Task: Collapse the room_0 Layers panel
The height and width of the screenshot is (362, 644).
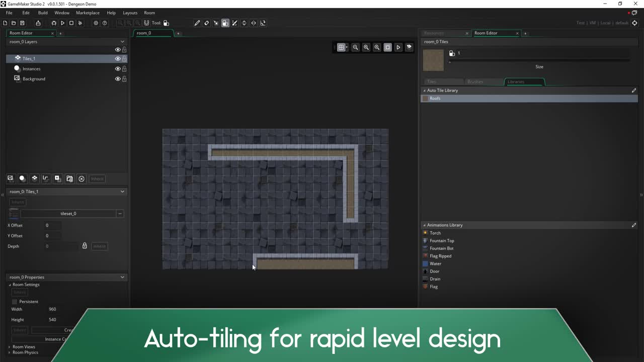Action: point(122,42)
